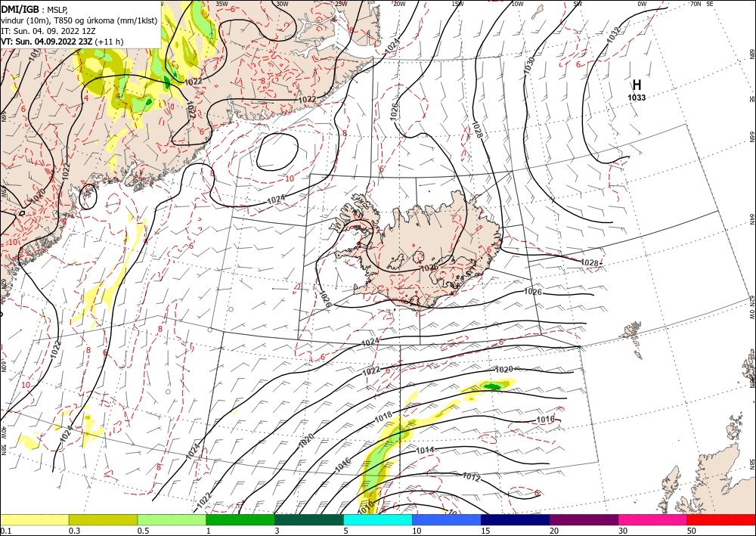Screen dimensions: 756x536
Task: Click the '70N' label at top right
Action: click(696, 4)
